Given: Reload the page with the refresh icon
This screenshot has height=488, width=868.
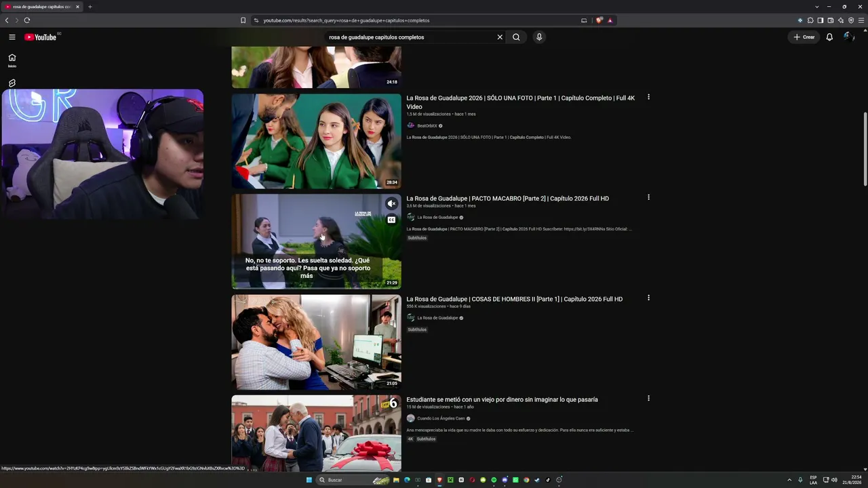Looking at the screenshot, I should tap(27, 20).
